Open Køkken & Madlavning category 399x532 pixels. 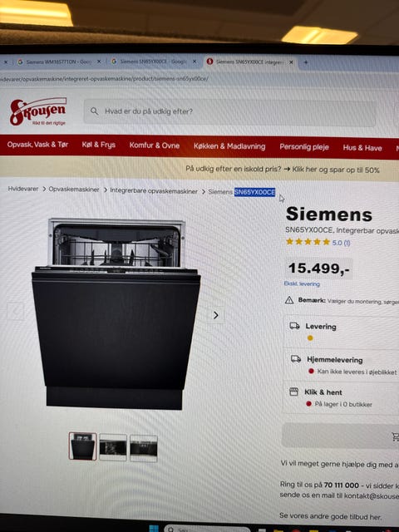(229, 146)
